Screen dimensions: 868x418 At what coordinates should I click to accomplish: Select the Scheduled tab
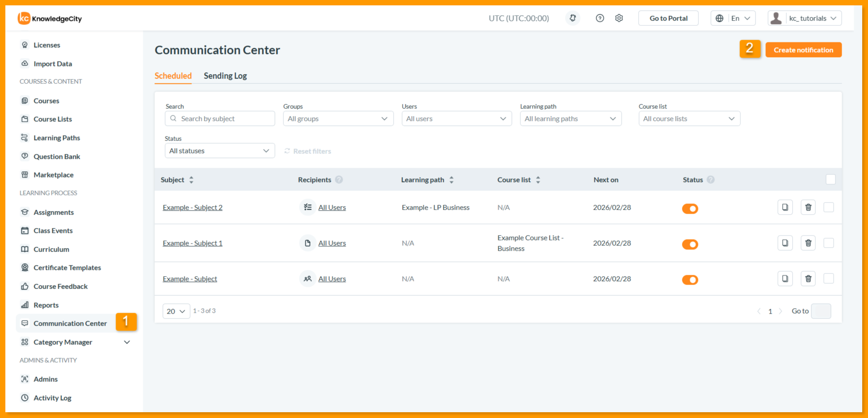pyautogui.click(x=173, y=76)
